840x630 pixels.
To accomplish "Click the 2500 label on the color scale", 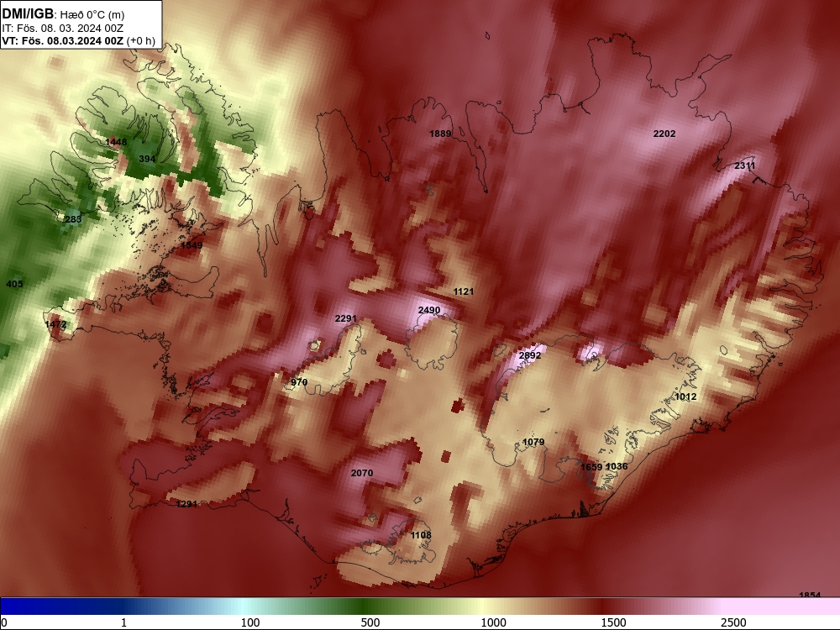I will (733, 622).
